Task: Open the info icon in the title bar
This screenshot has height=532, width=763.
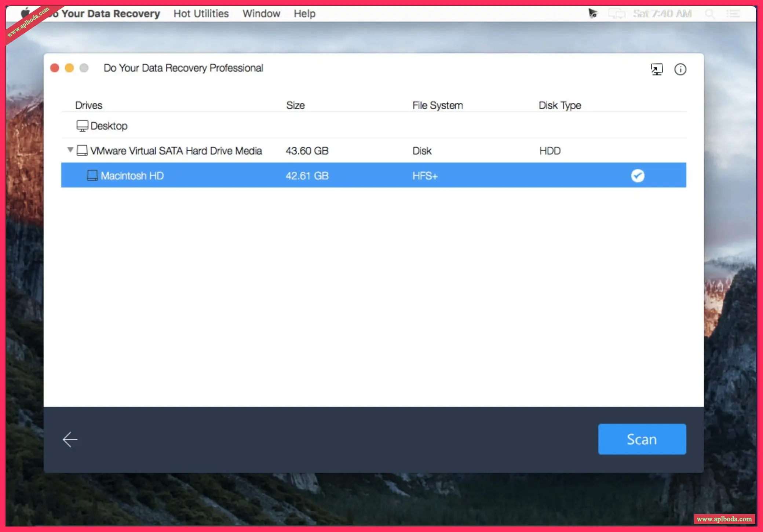Action: pyautogui.click(x=680, y=69)
